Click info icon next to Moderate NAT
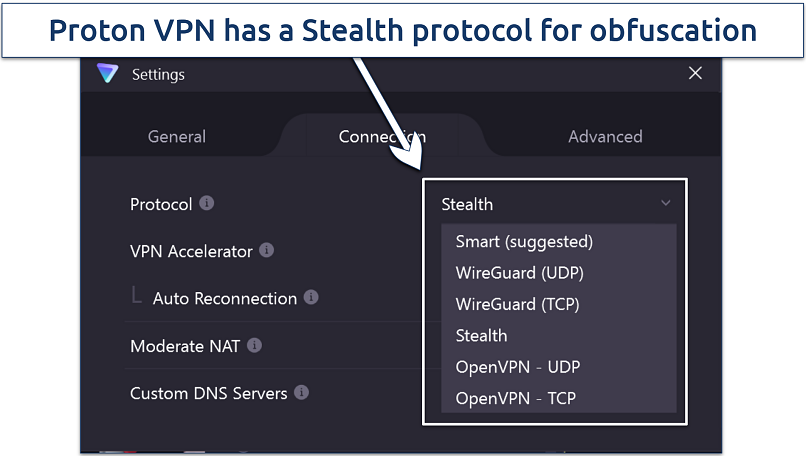 255,346
